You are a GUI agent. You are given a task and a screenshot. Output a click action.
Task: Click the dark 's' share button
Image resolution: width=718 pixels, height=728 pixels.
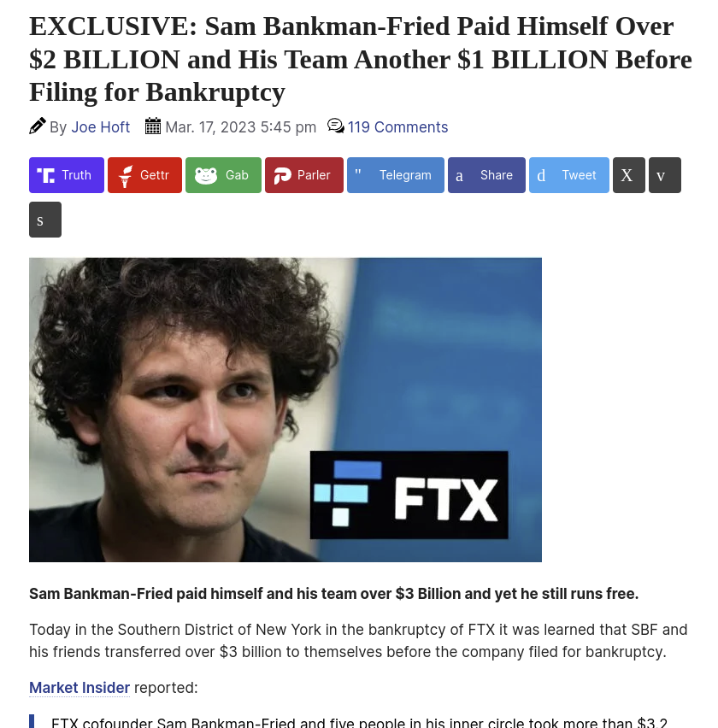[45, 220]
